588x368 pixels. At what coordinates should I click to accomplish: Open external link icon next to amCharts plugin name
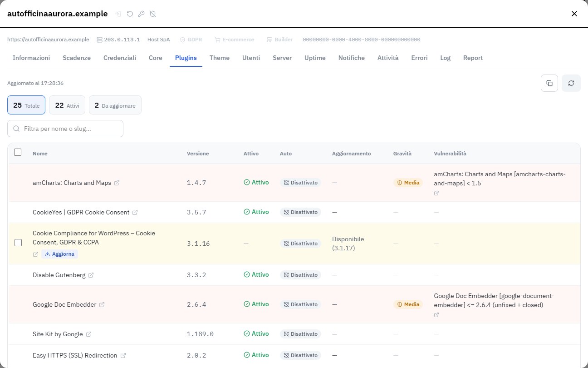click(x=117, y=183)
